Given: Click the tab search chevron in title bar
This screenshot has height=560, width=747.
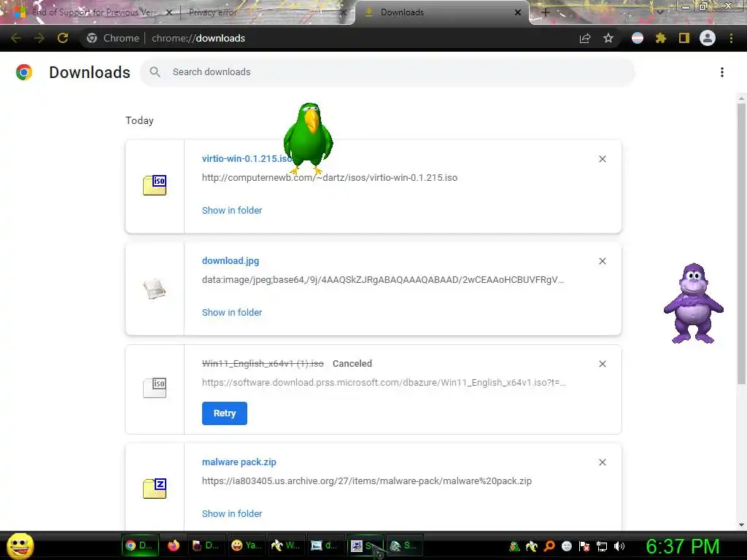Looking at the screenshot, I should [659, 12].
